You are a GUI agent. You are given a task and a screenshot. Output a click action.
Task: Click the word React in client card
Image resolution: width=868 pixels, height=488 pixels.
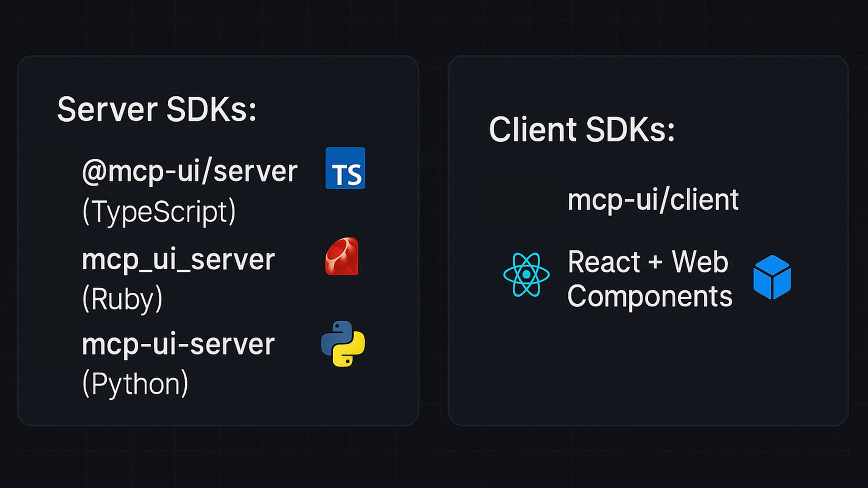pos(604,262)
